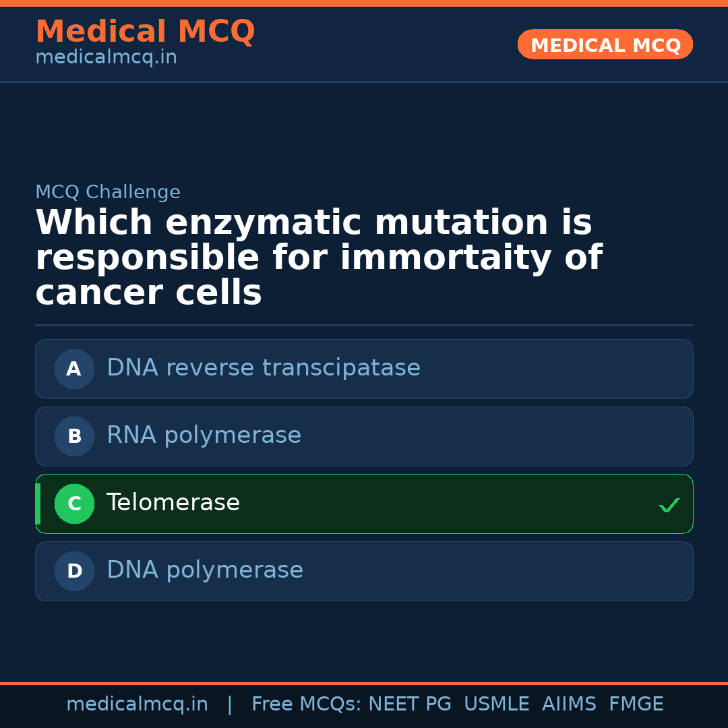Image resolution: width=728 pixels, height=728 pixels.
Task: Click the AIIMS footer label
Action: [569, 704]
